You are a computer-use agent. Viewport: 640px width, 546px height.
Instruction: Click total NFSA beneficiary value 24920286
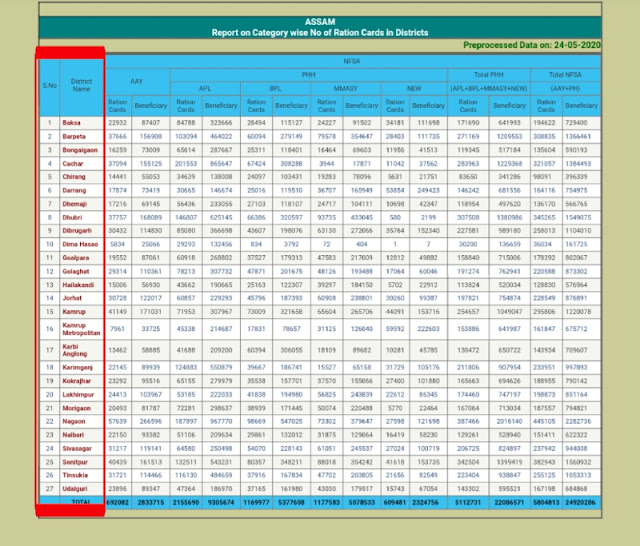tap(580, 502)
